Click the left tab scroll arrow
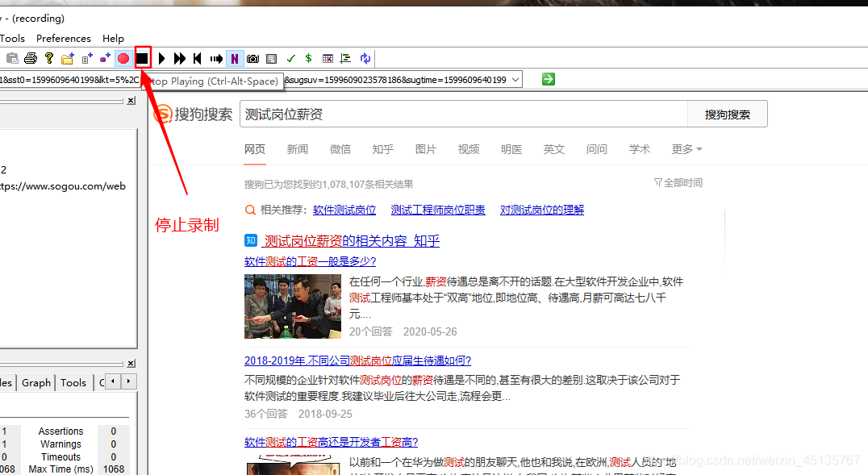 click(x=113, y=381)
